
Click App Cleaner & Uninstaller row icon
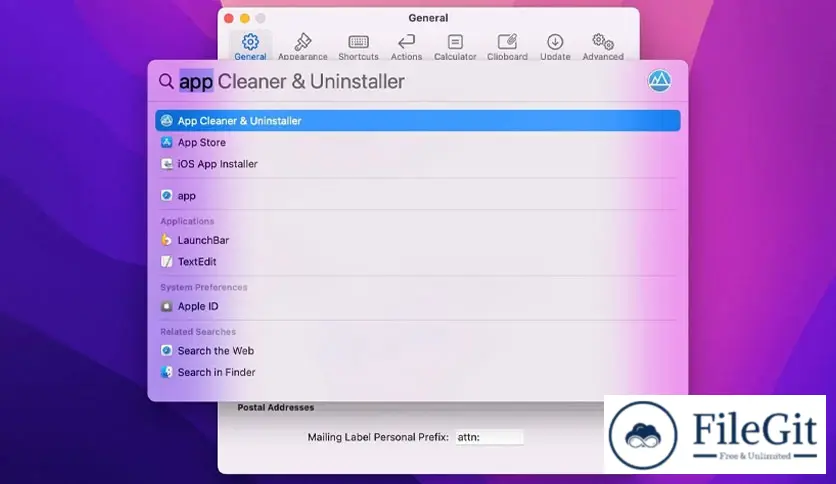click(167, 120)
